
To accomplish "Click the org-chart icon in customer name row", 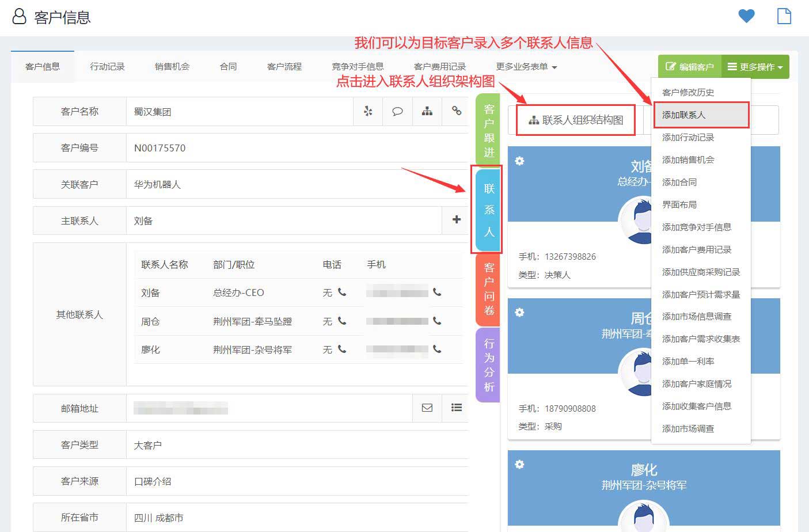I will point(427,111).
